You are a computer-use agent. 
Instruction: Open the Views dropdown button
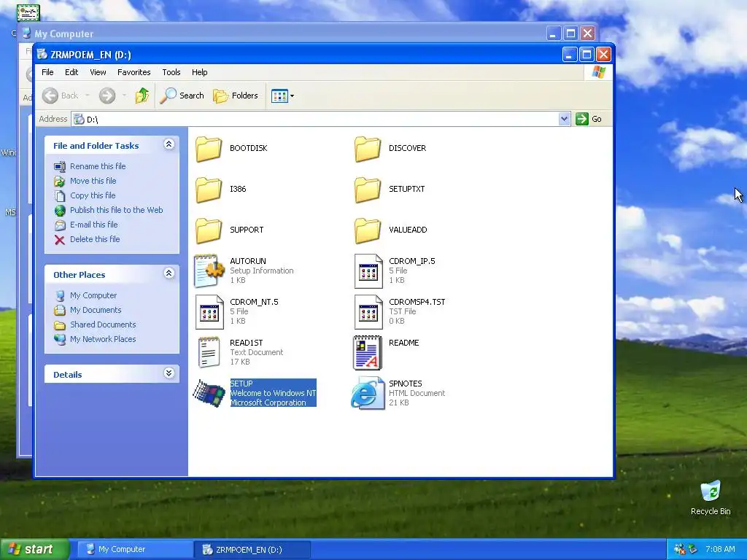[x=282, y=96]
